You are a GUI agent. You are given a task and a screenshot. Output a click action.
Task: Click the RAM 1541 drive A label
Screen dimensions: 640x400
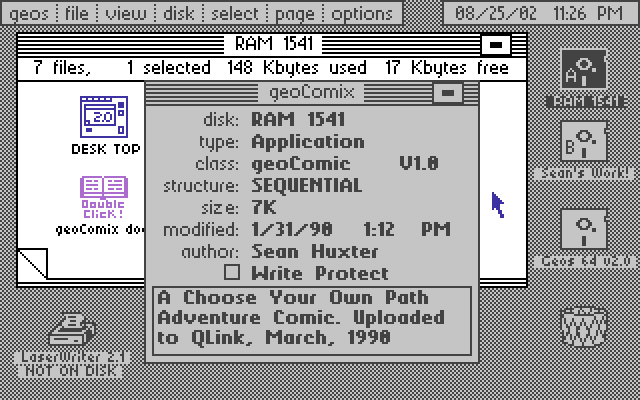coord(585,102)
